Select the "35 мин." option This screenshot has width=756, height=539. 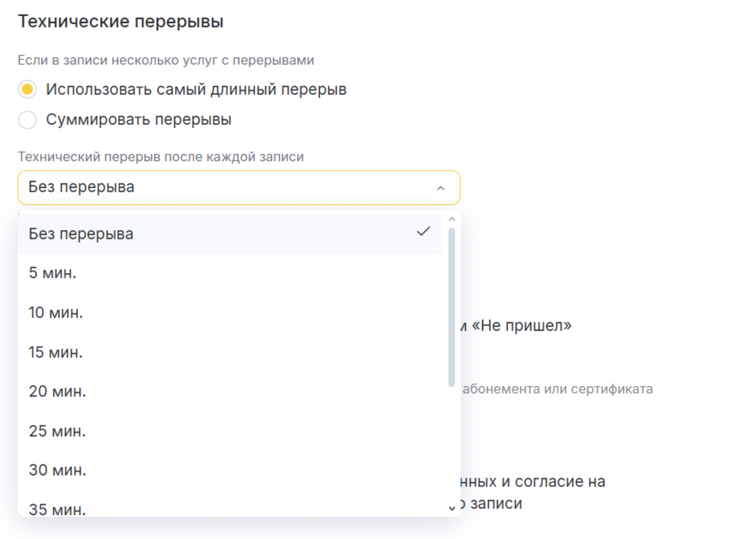tap(57, 509)
